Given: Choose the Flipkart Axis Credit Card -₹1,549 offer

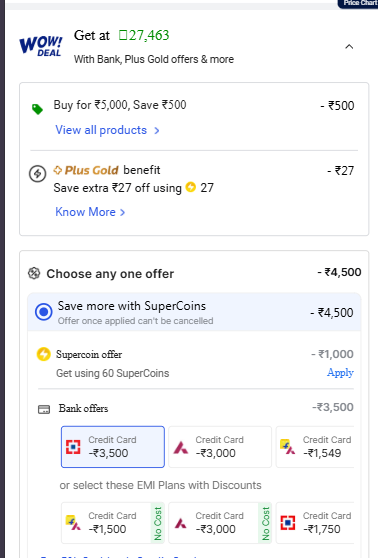Looking at the screenshot, I should (x=315, y=447).
